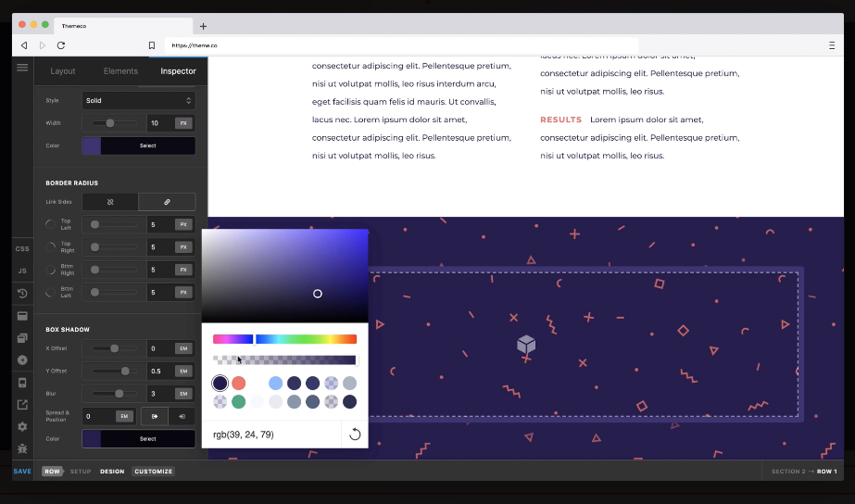The height and width of the screenshot is (504, 855).
Task: Click SECTION 2 in the breadcrumb
Action: pyautogui.click(x=788, y=472)
